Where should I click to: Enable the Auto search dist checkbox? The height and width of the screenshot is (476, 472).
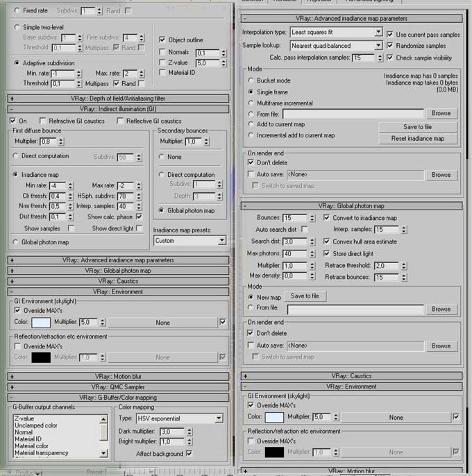304,229
